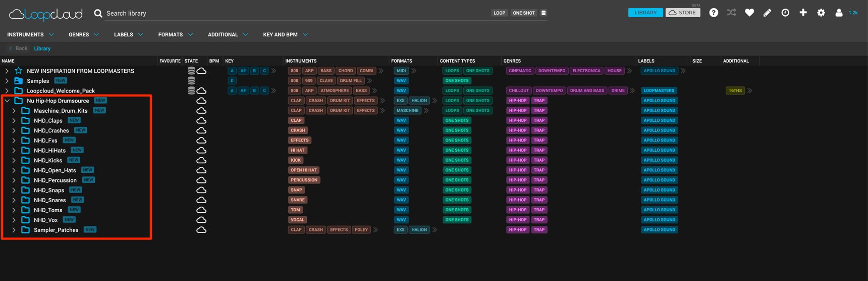Viewport: 868px width, 281px height.
Task: Click the Library breadcrumb link
Action: [42, 49]
